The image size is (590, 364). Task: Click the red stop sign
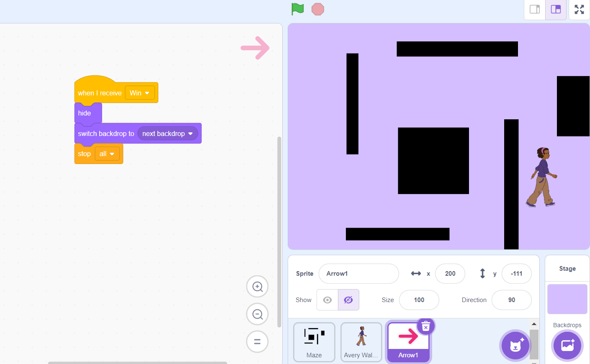click(x=317, y=9)
